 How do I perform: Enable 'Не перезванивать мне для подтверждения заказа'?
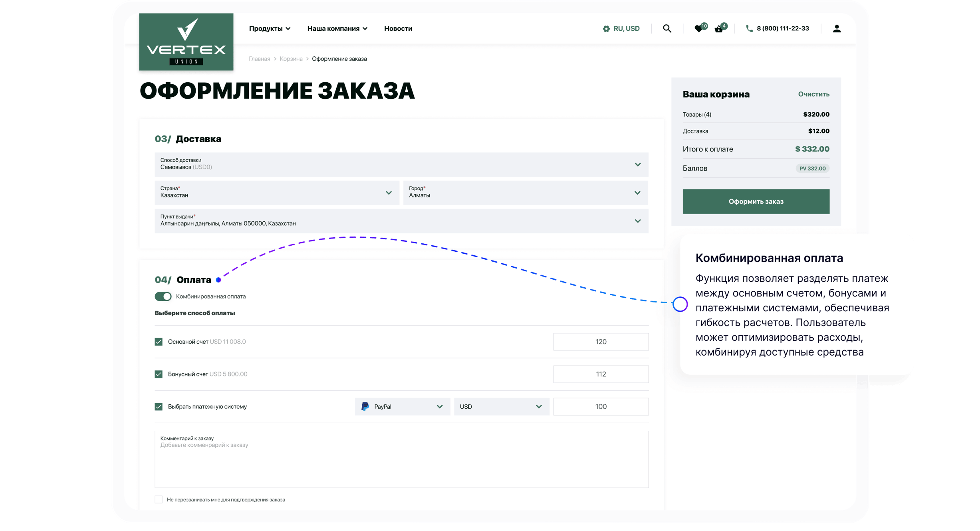point(159,499)
